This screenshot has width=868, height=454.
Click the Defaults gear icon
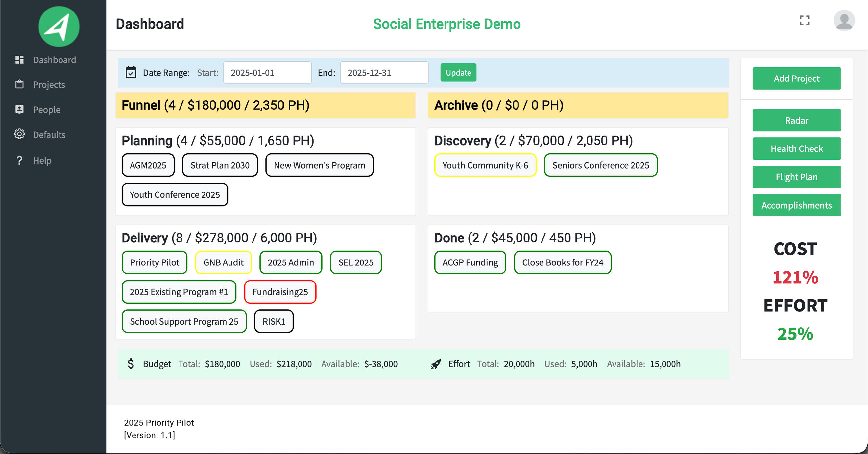click(19, 134)
